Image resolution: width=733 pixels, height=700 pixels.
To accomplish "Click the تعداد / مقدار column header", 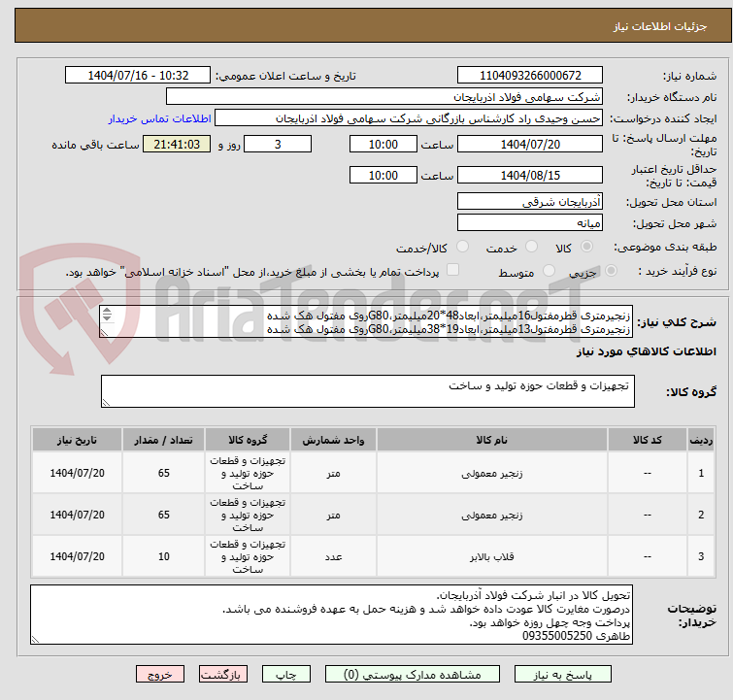I will point(163,440).
